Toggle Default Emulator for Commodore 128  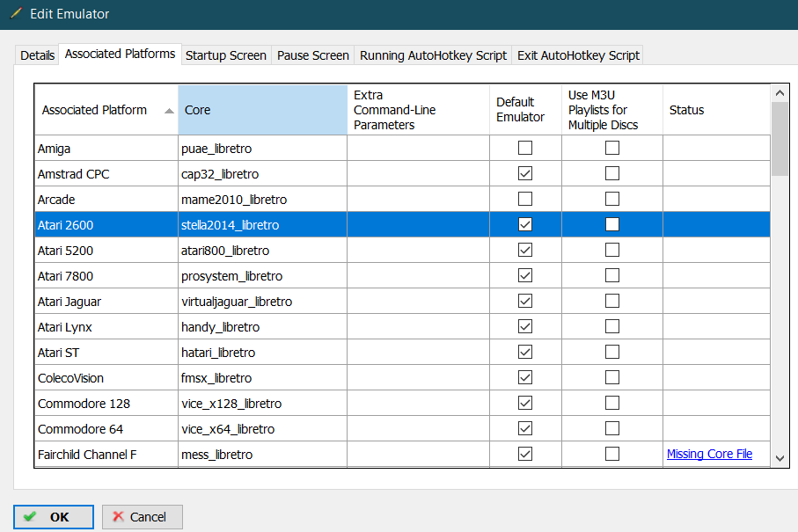point(525,403)
